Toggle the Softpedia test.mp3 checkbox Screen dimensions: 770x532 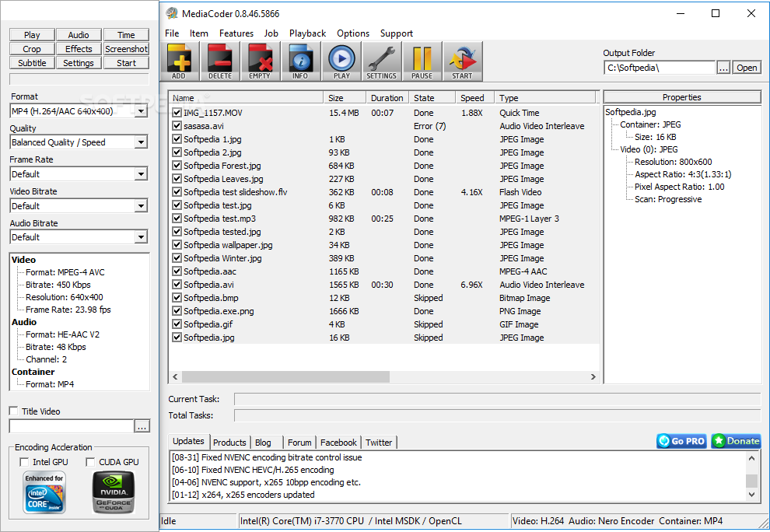click(177, 218)
